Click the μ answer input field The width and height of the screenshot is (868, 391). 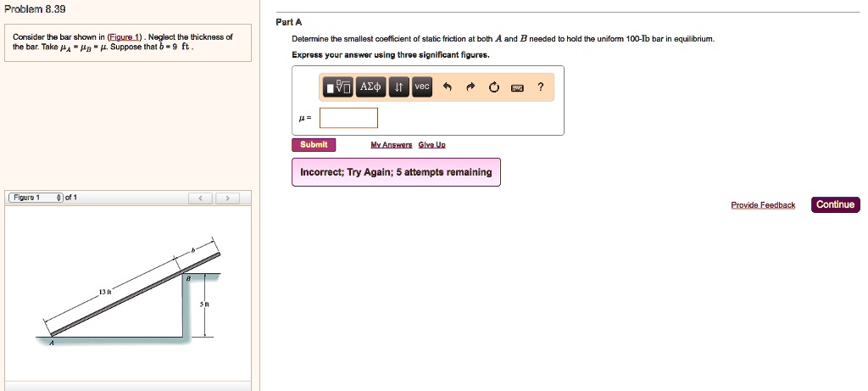click(348, 118)
